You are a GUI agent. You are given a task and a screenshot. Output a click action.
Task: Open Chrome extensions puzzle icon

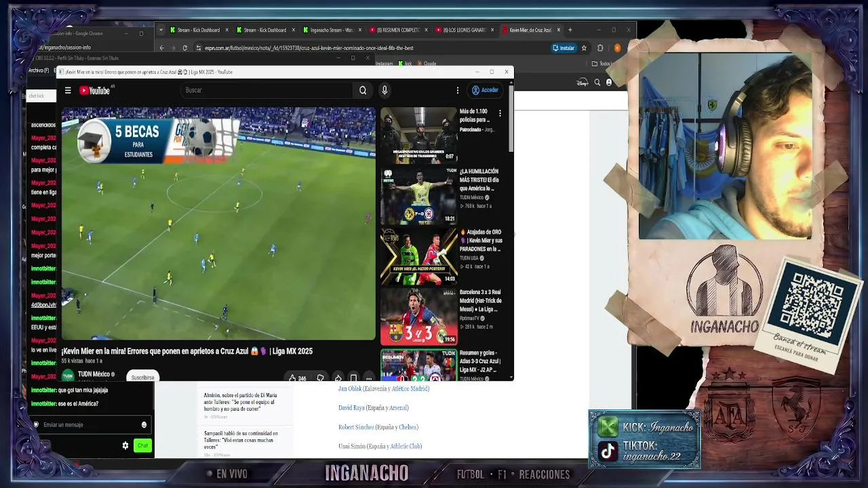pos(600,48)
